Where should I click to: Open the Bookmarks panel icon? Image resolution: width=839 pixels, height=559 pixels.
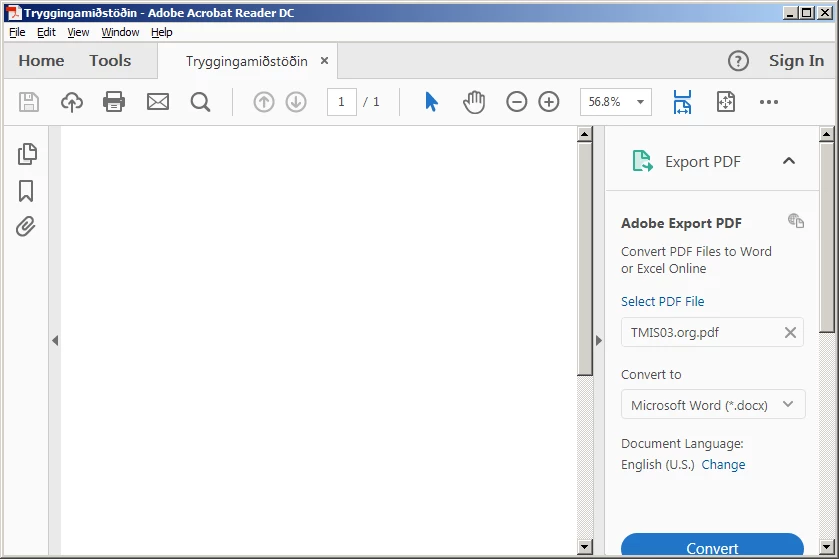click(x=26, y=191)
